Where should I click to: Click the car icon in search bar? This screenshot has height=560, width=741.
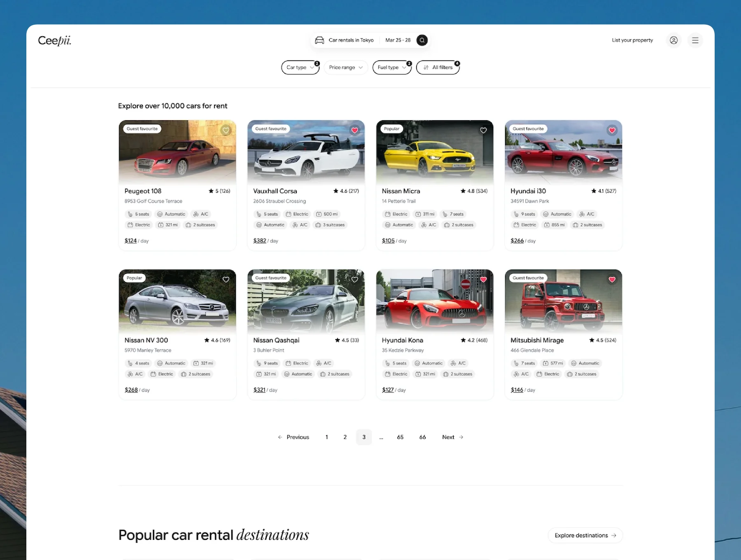point(319,40)
